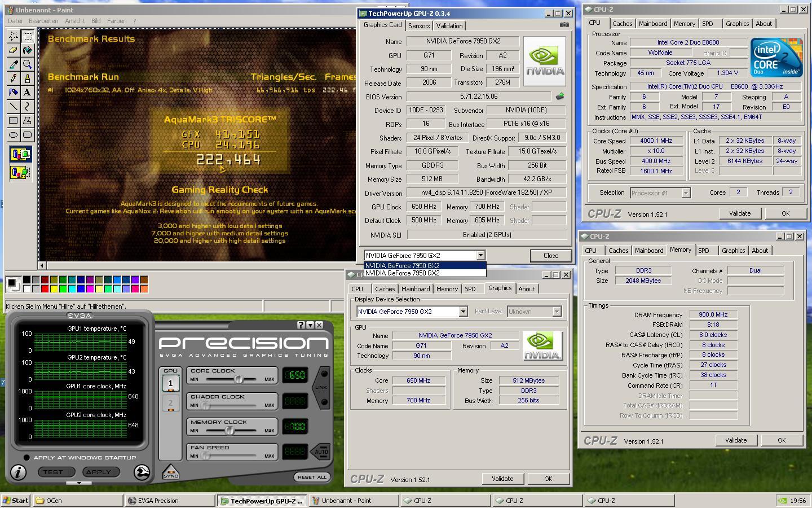Toggle the upper Link indicator beside Core Clock
This screenshot has height=508, width=812.
pyautogui.click(x=324, y=374)
